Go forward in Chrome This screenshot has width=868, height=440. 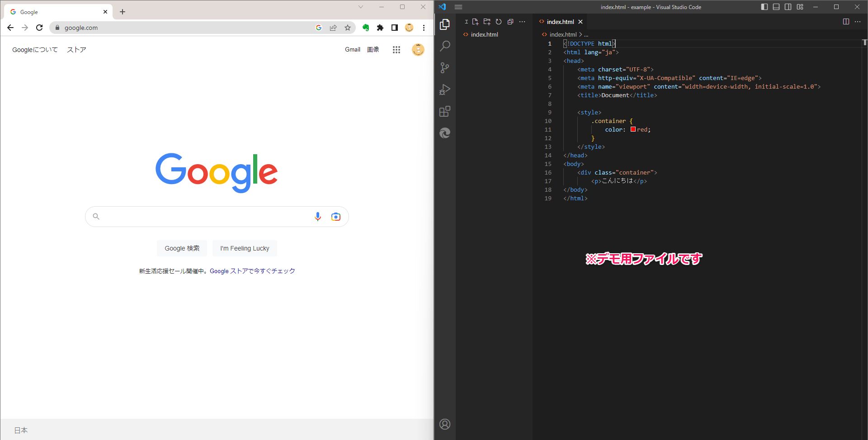click(x=25, y=28)
